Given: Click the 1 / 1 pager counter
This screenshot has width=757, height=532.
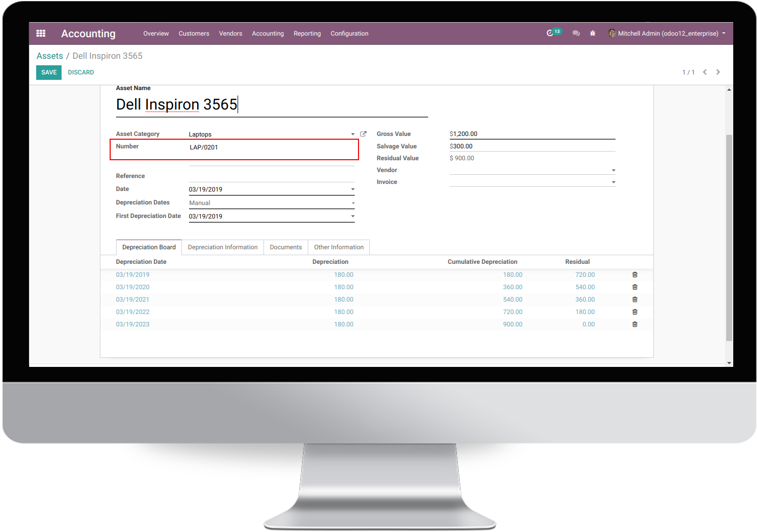Looking at the screenshot, I should (688, 72).
